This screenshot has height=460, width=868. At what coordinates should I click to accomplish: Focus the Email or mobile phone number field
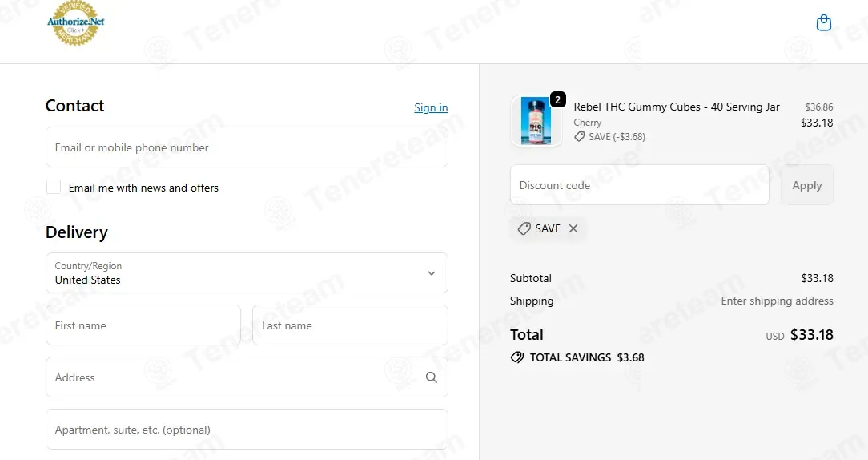click(247, 147)
